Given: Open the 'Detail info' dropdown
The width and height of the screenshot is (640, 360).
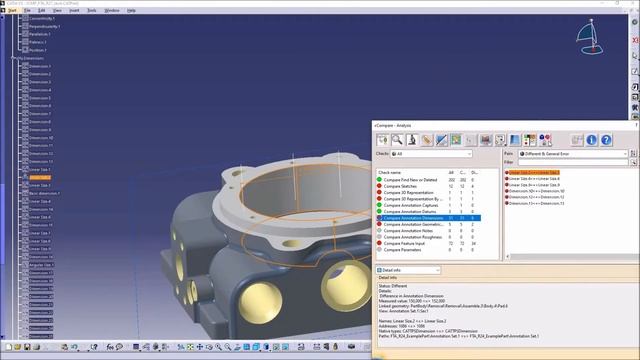Looking at the screenshot, I should pyautogui.click(x=408, y=270).
